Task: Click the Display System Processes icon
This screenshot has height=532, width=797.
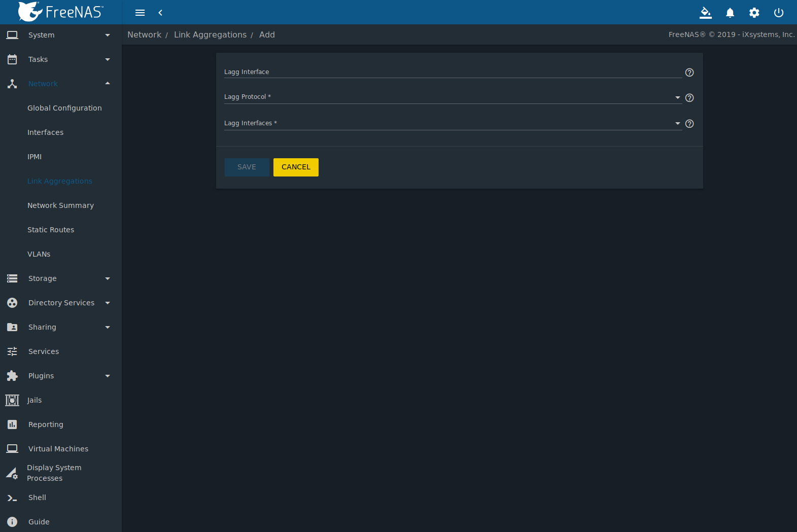Action: tap(12, 473)
